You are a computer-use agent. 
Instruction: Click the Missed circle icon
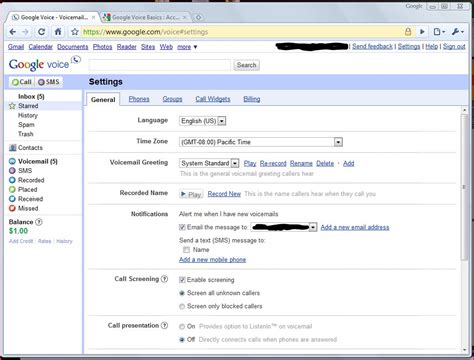click(12, 208)
